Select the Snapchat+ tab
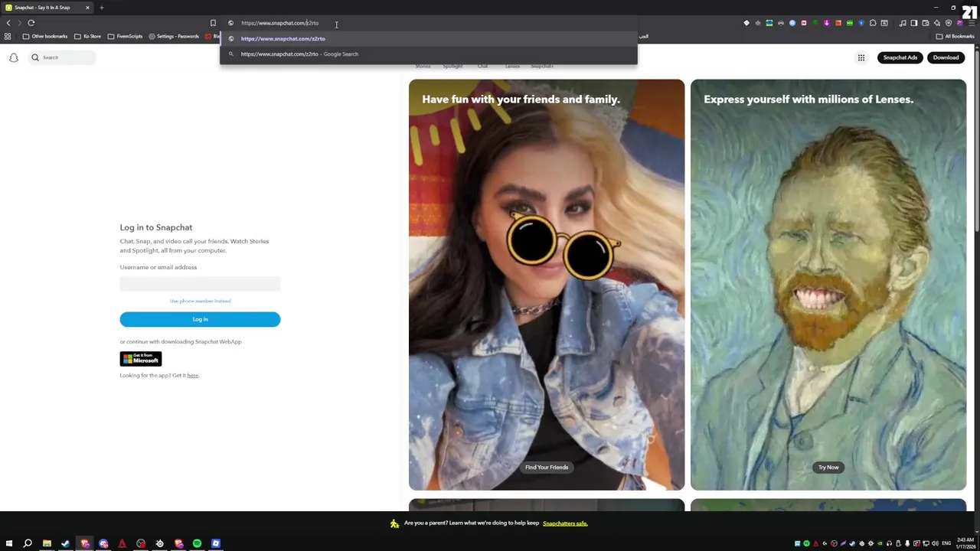The height and width of the screenshot is (551, 980). click(x=542, y=67)
